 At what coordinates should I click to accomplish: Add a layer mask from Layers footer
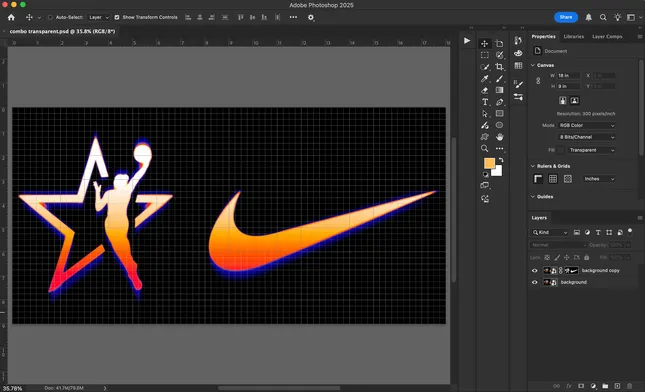581,386
